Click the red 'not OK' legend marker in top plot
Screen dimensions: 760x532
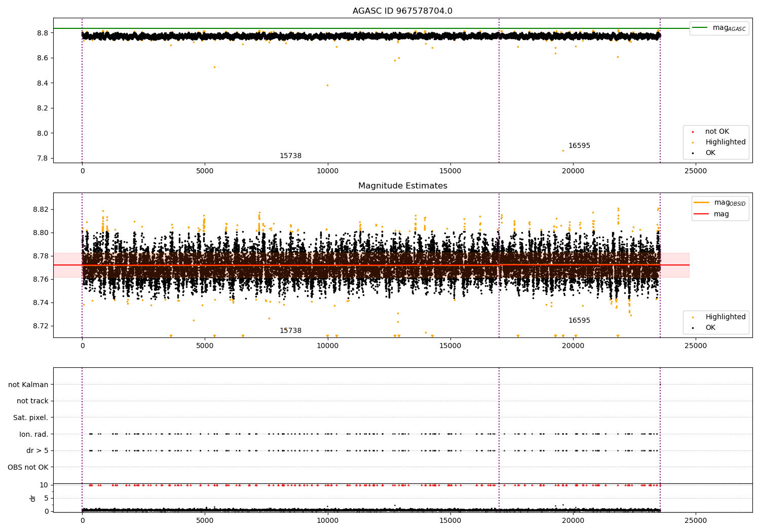(x=693, y=132)
